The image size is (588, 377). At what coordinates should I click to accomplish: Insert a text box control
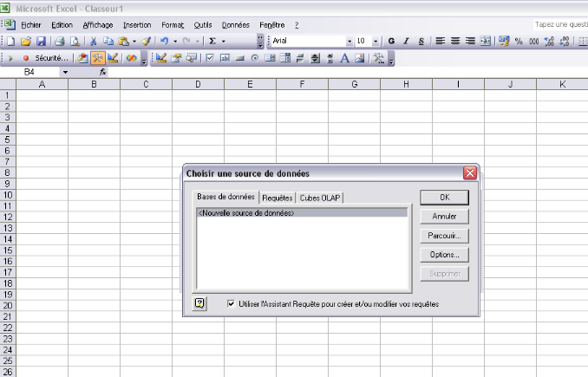[x=225, y=58]
